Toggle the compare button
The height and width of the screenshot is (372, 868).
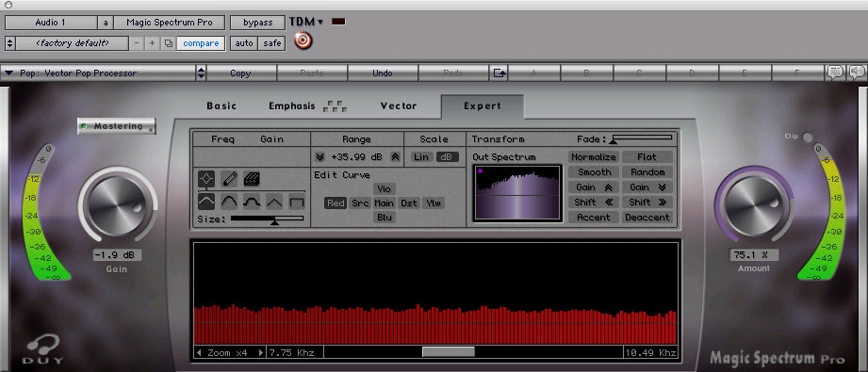201,43
